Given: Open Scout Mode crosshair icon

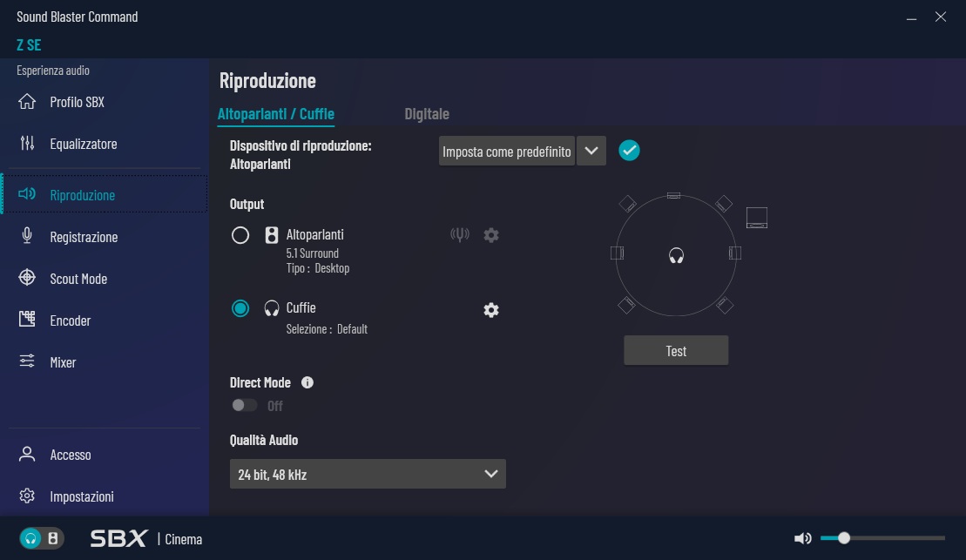Looking at the screenshot, I should 27,278.
